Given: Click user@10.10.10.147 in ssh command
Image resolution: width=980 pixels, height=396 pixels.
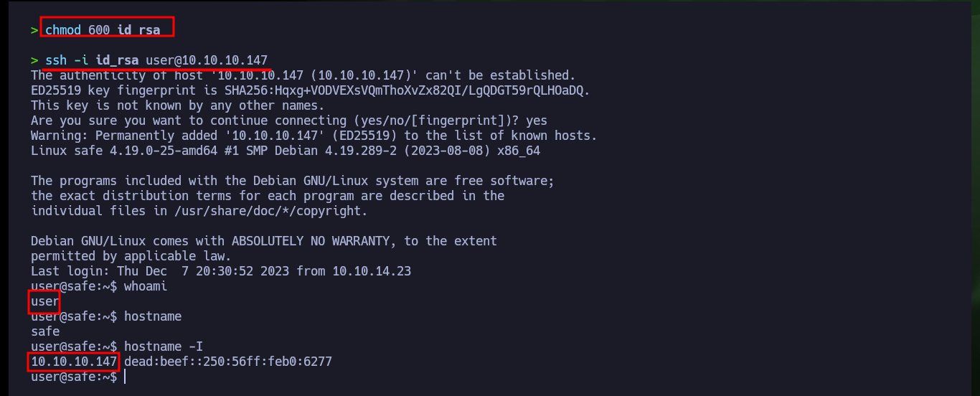Looking at the screenshot, I should coord(207,60).
